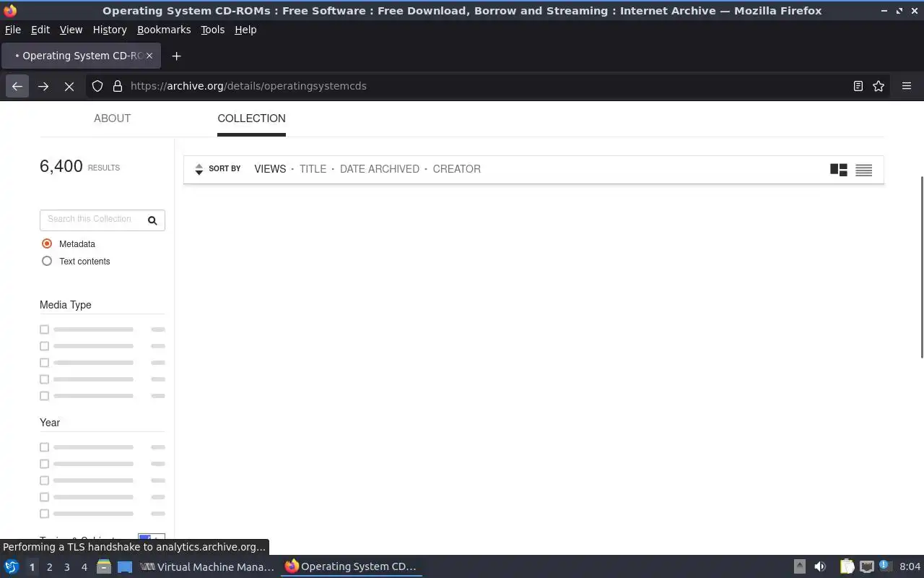Open the Firefox hamburger application menu

pyautogui.click(x=907, y=86)
